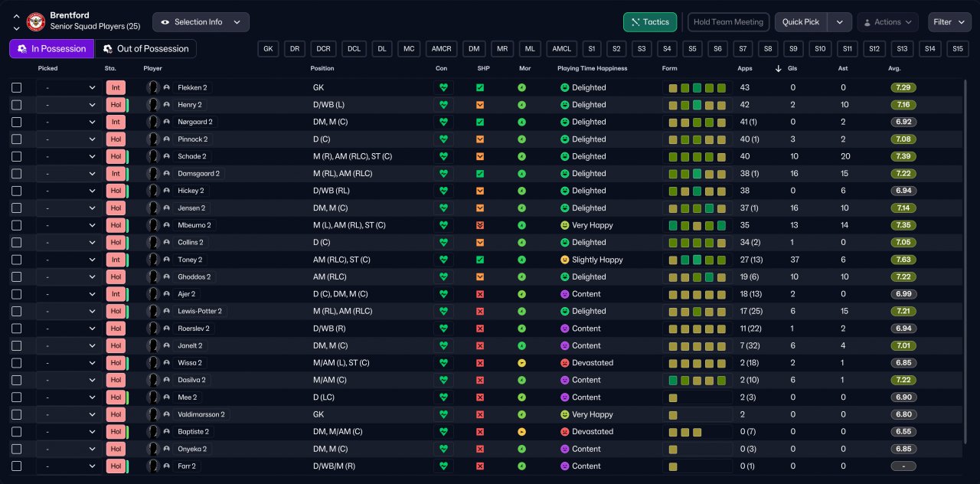Switch to Out of Possession tab
Image resolution: width=980 pixels, height=484 pixels.
click(145, 49)
